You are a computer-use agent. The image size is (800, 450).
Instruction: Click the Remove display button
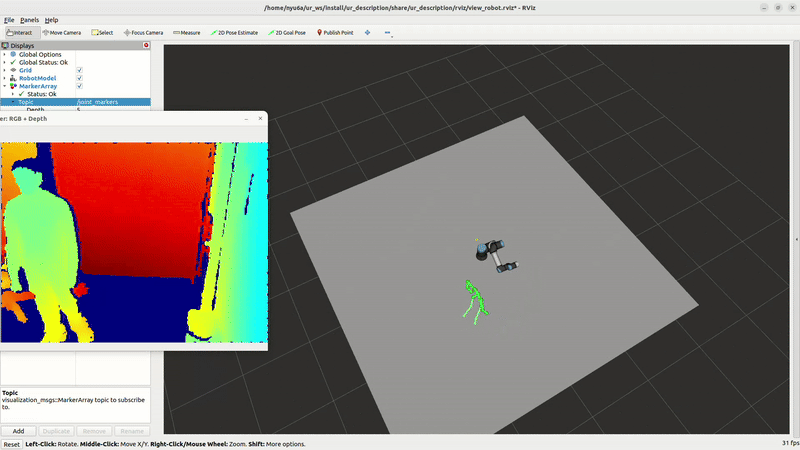coord(94,431)
